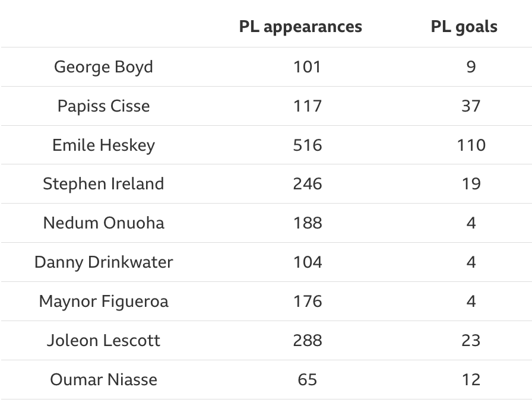This screenshot has width=532, height=406.
Task: Click Lescott's 23 goals value
Action: click(471, 341)
